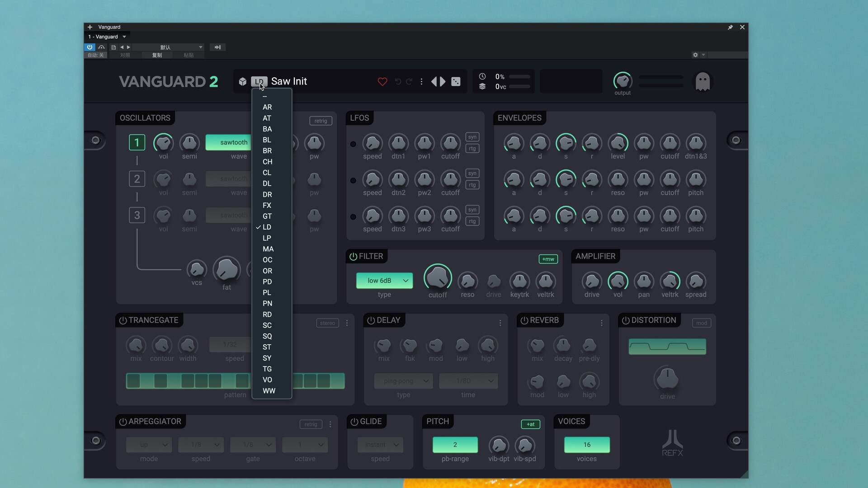Toggle the Glide power switch
Screen dimensions: 868x488
354,422
